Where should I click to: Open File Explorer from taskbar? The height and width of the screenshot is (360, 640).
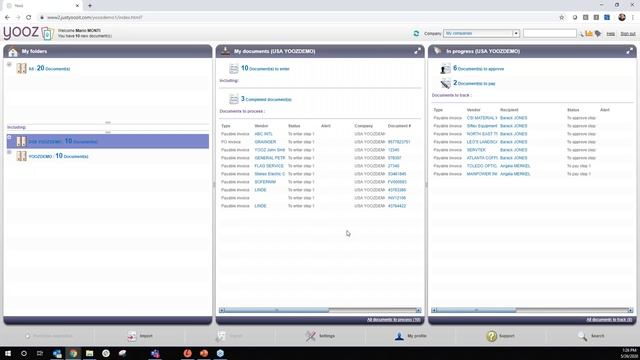tap(89, 353)
